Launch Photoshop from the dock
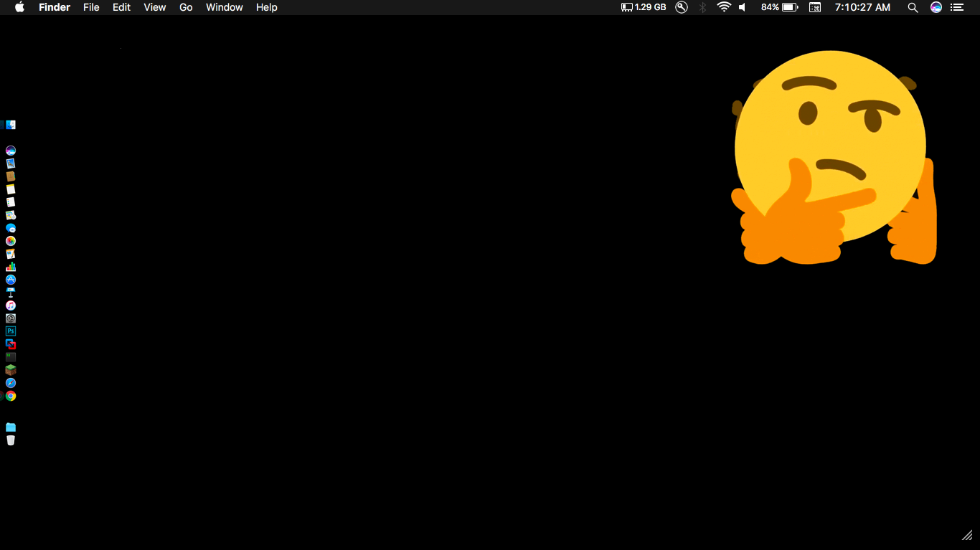The image size is (980, 550). coord(11,331)
